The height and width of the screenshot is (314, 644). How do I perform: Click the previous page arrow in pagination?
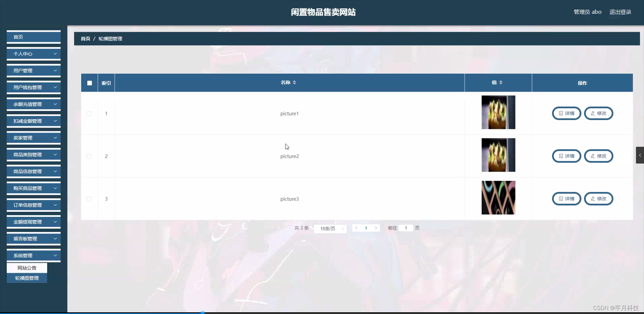[x=356, y=228]
